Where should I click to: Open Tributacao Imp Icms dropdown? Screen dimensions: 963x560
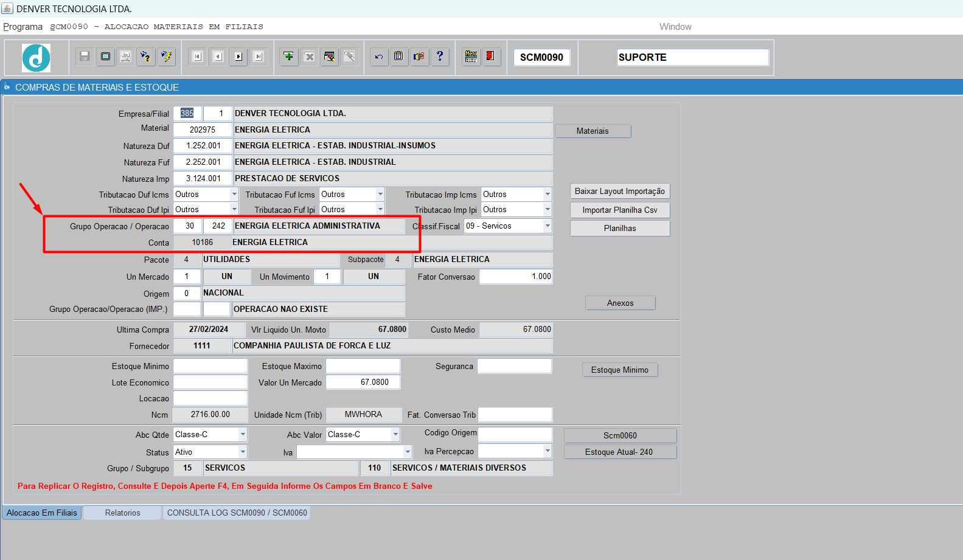(x=548, y=195)
